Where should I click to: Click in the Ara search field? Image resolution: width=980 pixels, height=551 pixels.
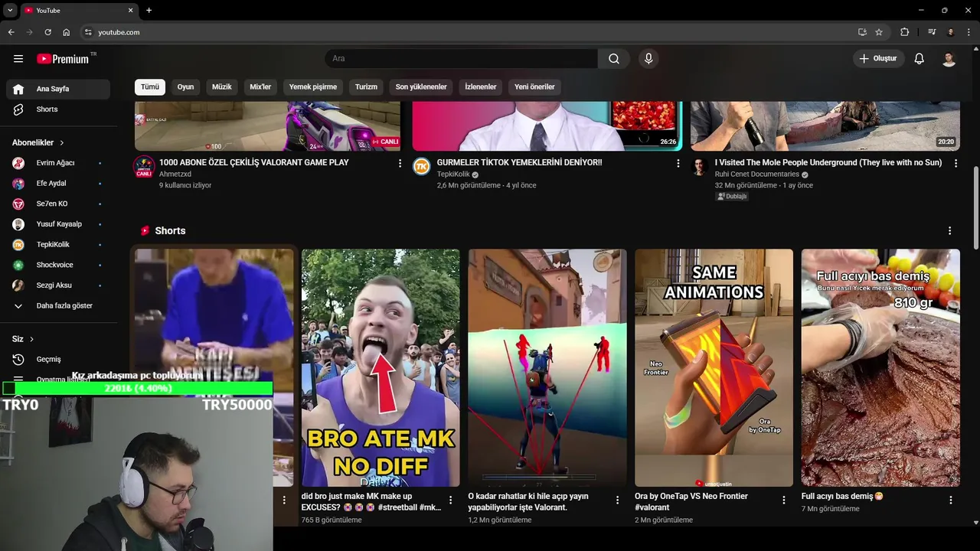(461, 59)
